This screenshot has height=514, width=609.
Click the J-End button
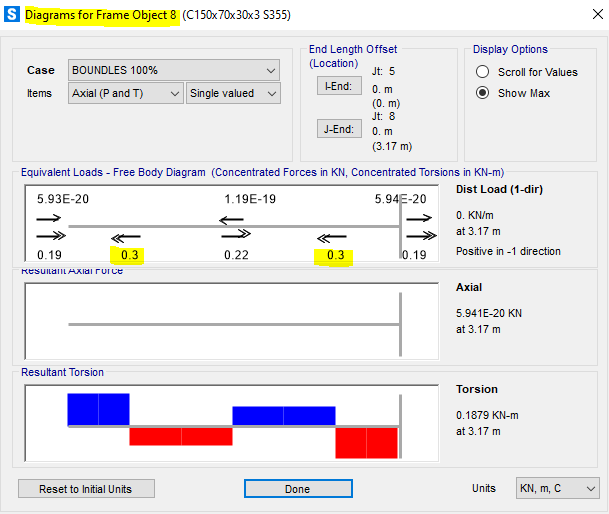(x=339, y=129)
